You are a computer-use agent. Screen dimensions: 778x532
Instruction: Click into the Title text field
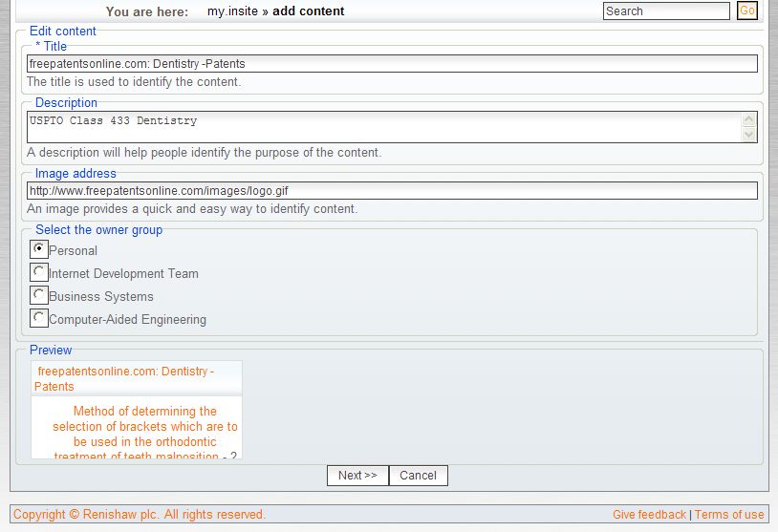392,64
